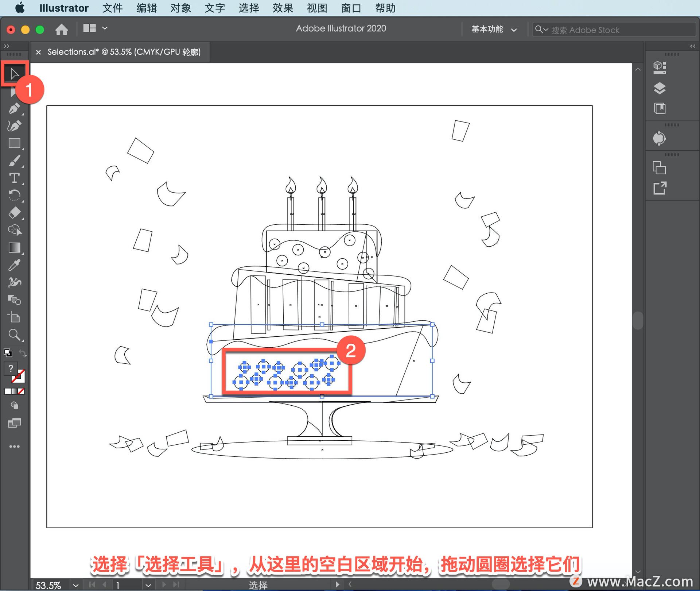Click the default fill and stroke icon
The image size is (700, 591).
pyautogui.click(x=8, y=353)
